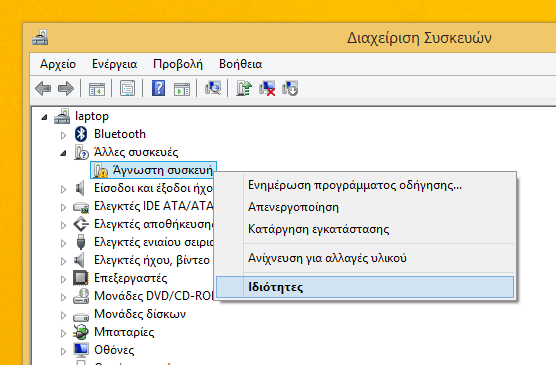556x365 pixels.
Task: Select the laptop computer icon in the tree
Action: (x=62, y=116)
